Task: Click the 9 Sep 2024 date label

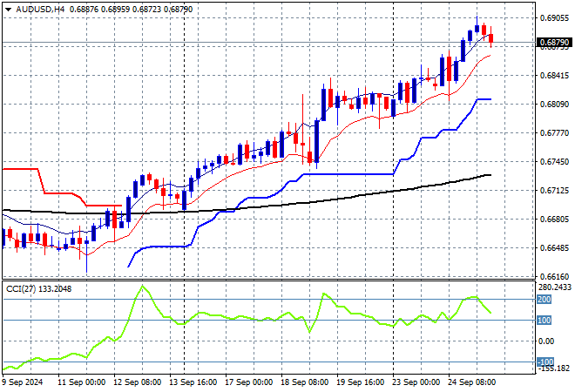Action: pos(23,382)
